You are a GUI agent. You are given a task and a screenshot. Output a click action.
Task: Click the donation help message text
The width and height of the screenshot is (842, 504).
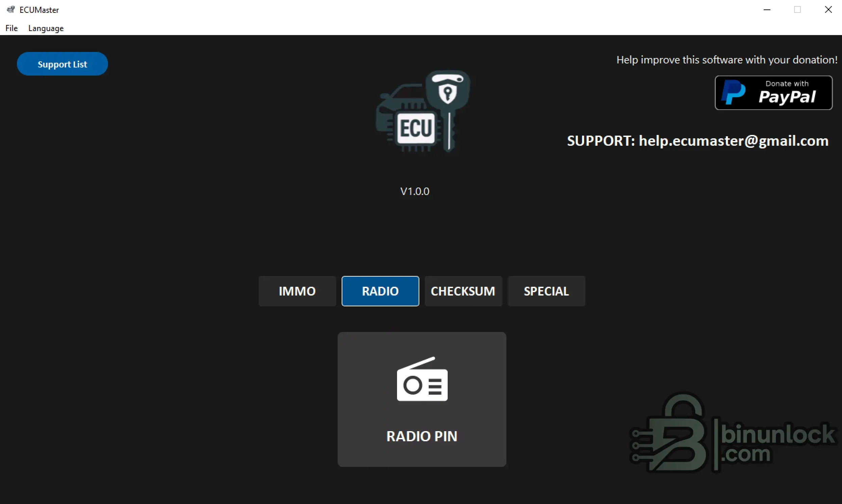[727, 60]
